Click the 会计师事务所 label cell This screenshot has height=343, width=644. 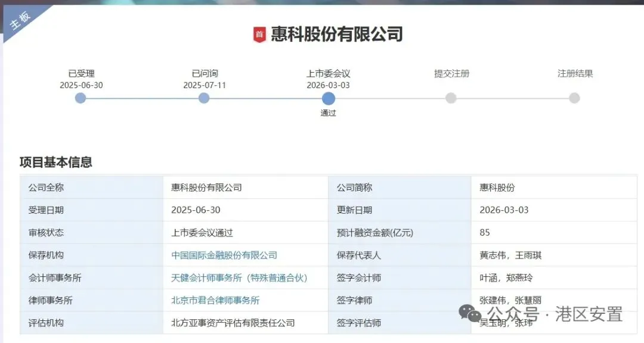[92, 277]
